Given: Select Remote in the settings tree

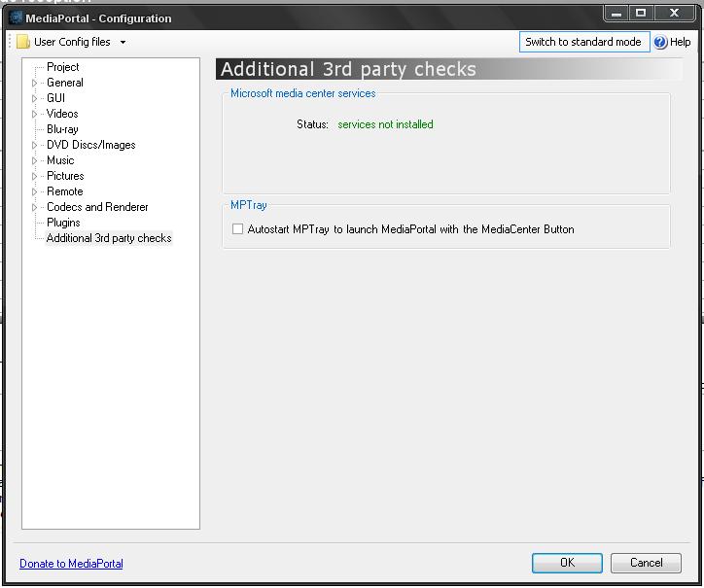Looking at the screenshot, I should coord(64,191).
